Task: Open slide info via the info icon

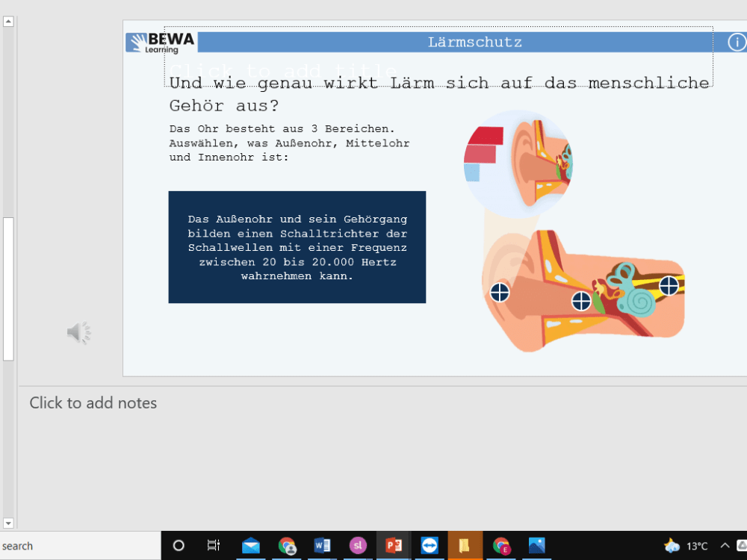Action: point(737,43)
